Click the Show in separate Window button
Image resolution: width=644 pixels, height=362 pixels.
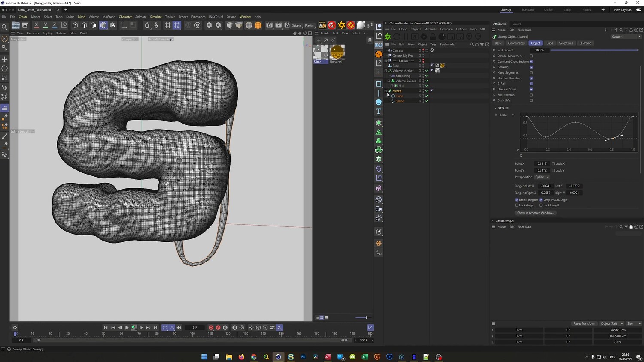535,213
